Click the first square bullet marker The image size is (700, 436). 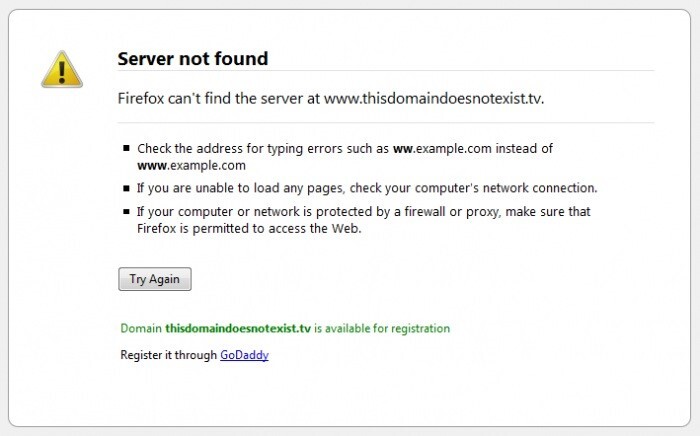click(x=125, y=148)
